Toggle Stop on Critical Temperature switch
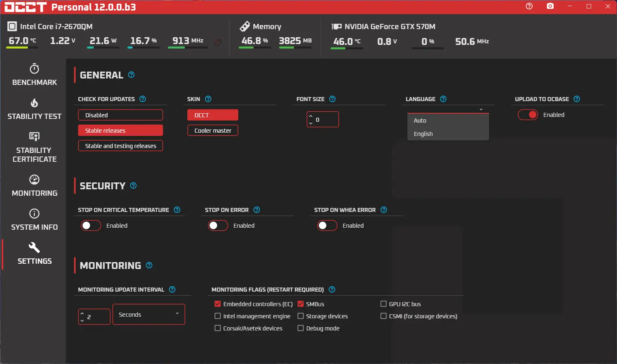This screenshot has width=617, height=364. click(91, 226)
